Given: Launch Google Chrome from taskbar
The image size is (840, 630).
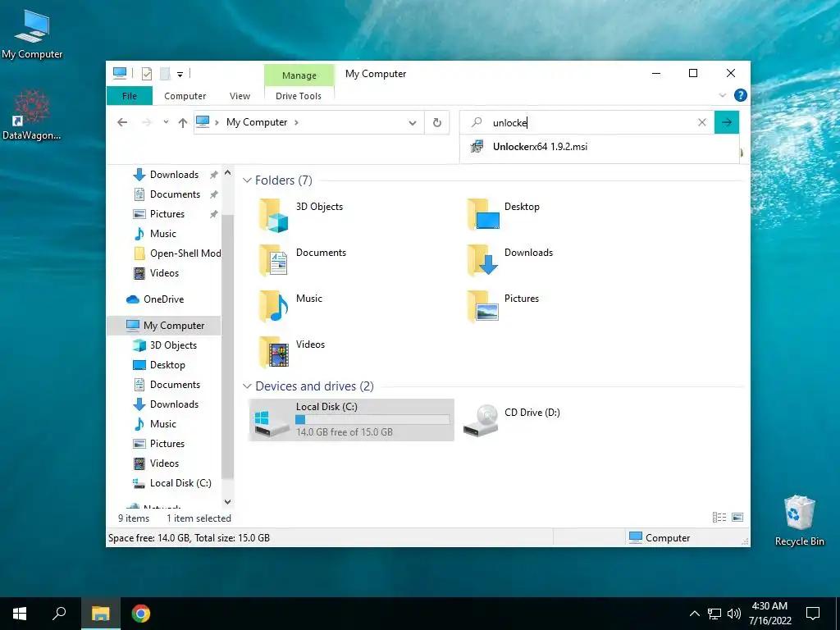Looking at the screenshot, I should pos(141,614).
